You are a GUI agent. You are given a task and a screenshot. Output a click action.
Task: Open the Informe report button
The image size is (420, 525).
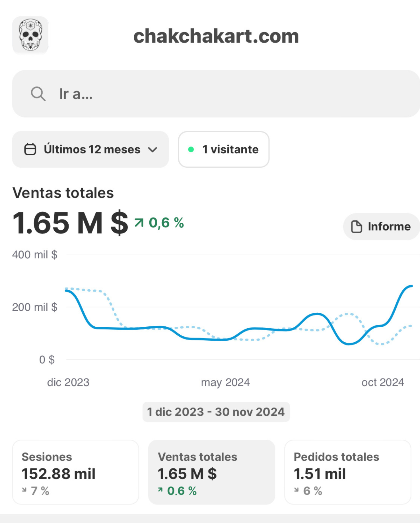(x=381, y=227)
